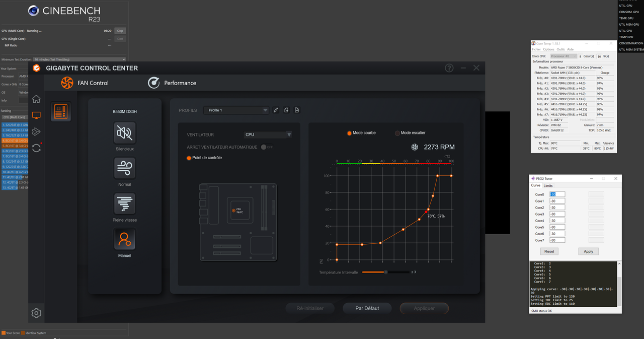Click the 100% curve point at 90°C
The width and height of the screenshot is (644, 339).
[438, 176]
